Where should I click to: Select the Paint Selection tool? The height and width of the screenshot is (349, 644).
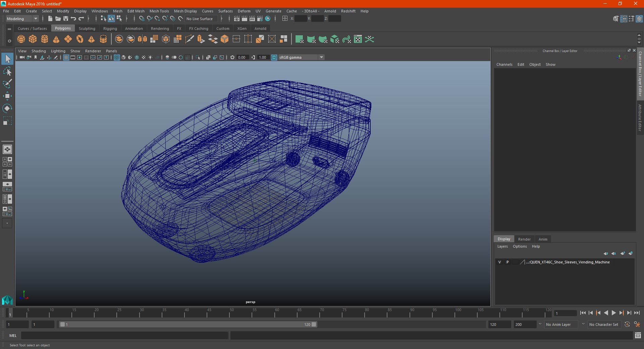click(7, 84)
